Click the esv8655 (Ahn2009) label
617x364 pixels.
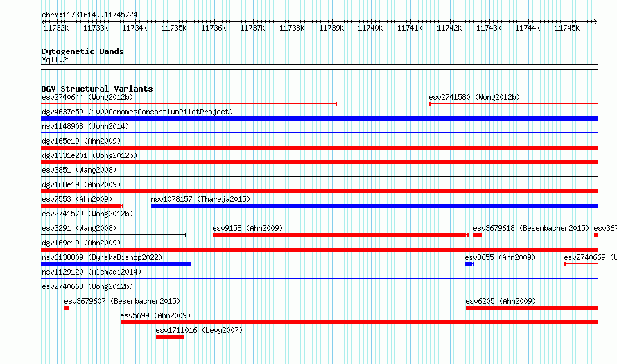point(500,257)
